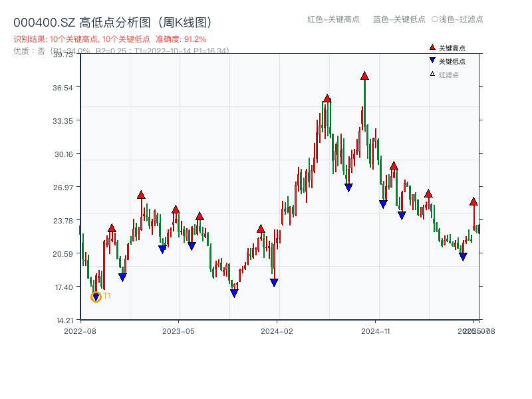Click the last red key-high triangle near 2025-07
This screenshot has width=532, height=399.
click(x=473, y=201)
